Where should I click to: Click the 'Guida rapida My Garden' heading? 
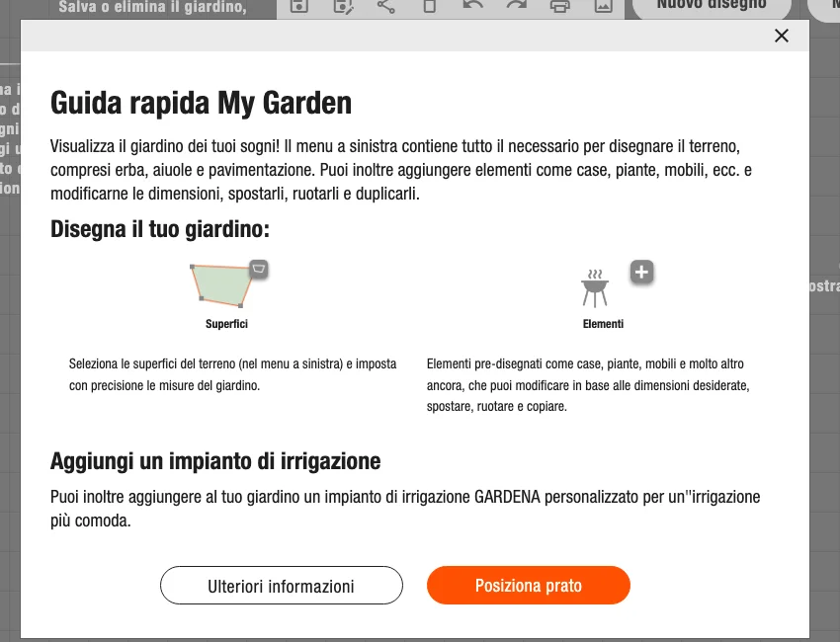click(201, 103)
